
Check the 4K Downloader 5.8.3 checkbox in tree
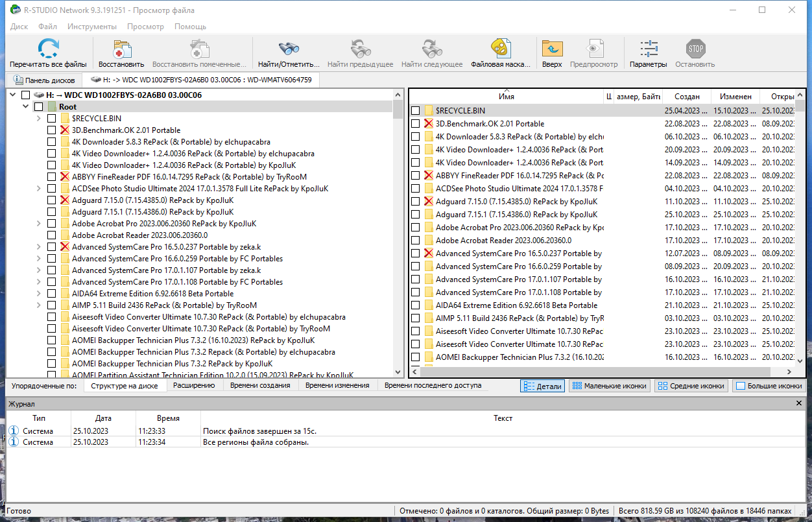[x=51, y=142]
